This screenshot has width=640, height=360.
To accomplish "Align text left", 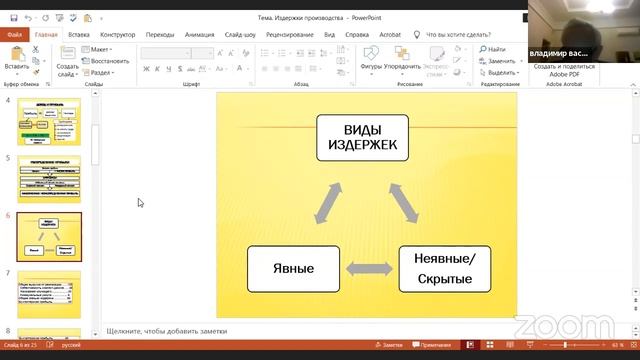I will click(264, 69).
